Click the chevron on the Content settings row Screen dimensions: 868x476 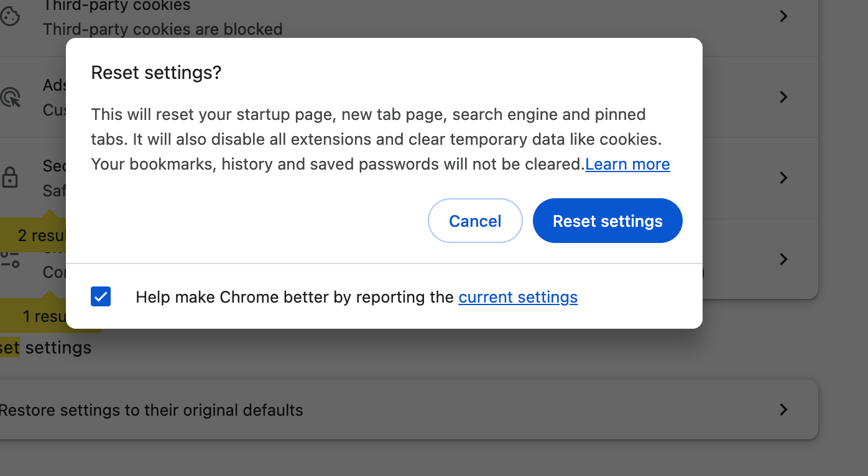783,260
